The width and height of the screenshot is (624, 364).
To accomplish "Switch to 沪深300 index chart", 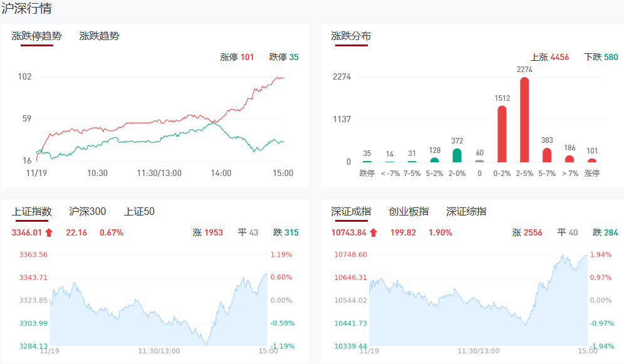I will (x=87, y=212).
